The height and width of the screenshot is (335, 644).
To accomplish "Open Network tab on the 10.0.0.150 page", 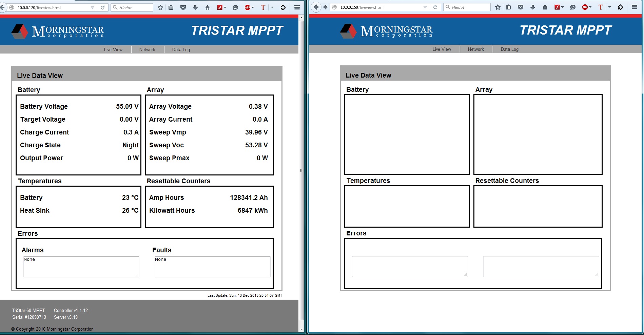I will tap(476, 49).
